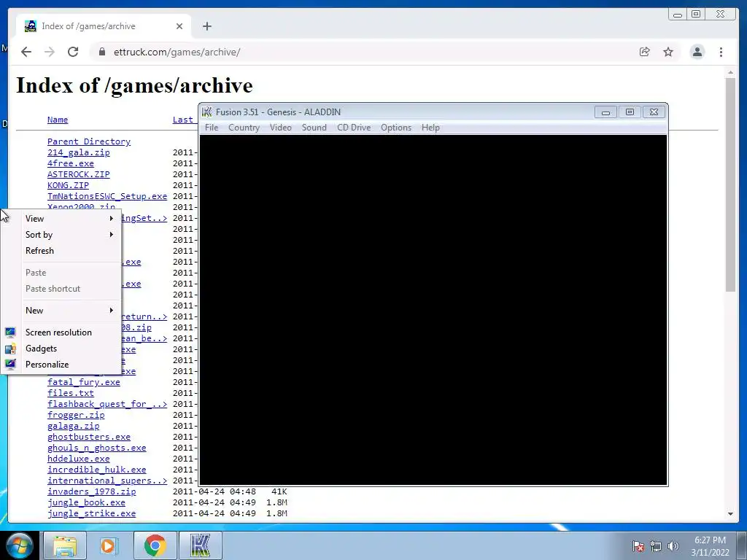Switch to Chrome on taskbar

pos(155,545)
